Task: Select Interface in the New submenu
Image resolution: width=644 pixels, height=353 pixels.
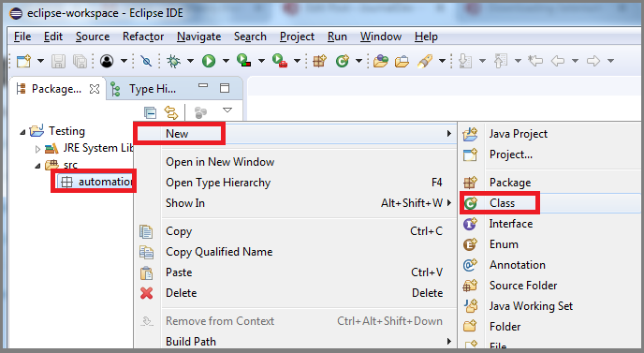Action: (x=550, y=224)
